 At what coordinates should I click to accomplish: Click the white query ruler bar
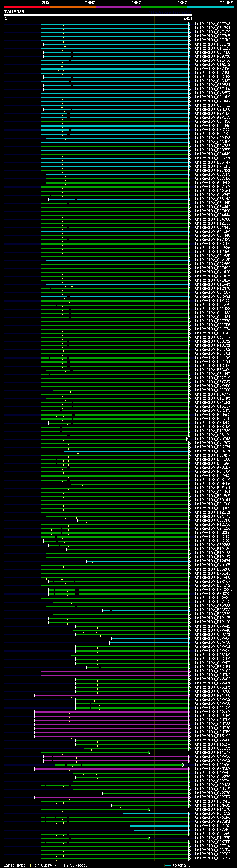click(x=97, y=15)
